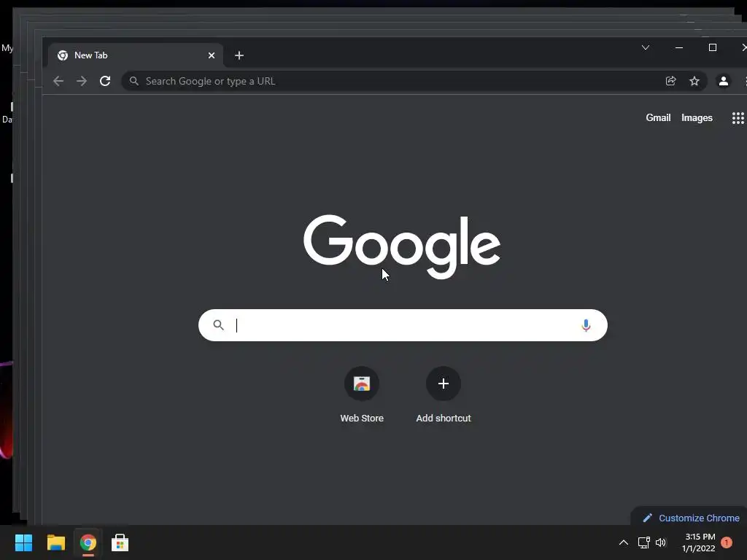The image size is (747, 560).
Task: Open the Chrome profile avatar
Action: coord(723,81)
